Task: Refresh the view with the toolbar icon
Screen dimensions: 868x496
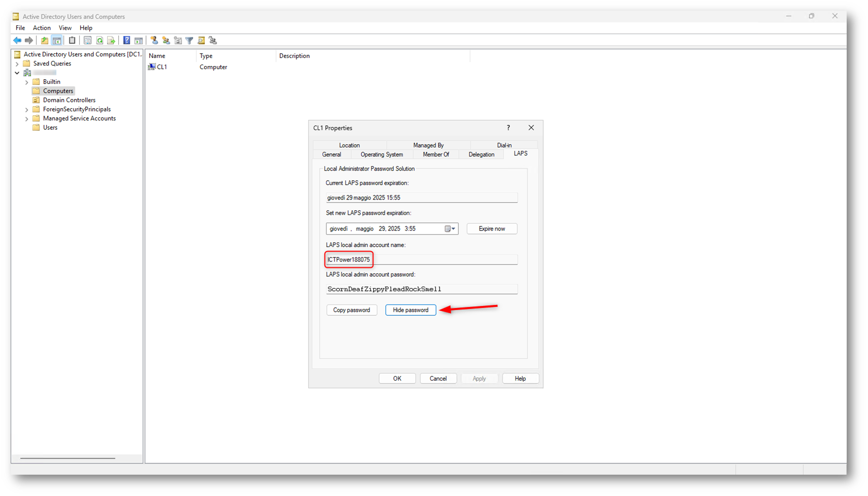Action: coord(99,41)
